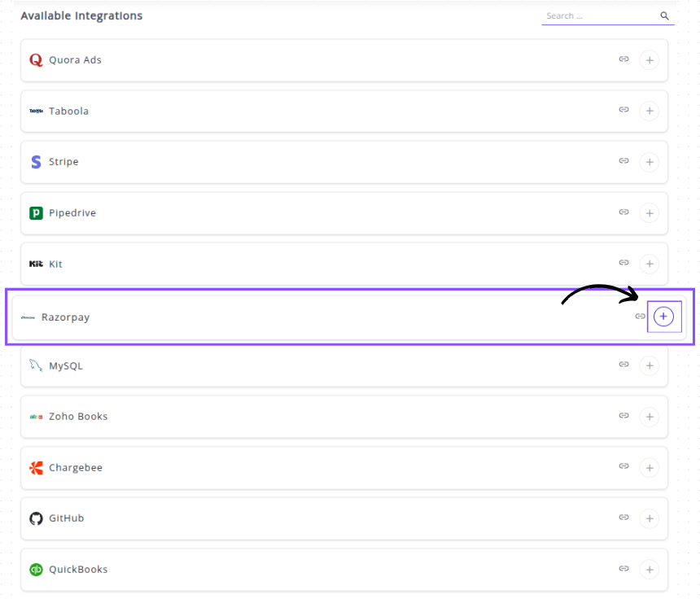Image resolution: width=700 pixels, height=599 pixels.
Task: Select the Chargebee row label
Action: 76,468
